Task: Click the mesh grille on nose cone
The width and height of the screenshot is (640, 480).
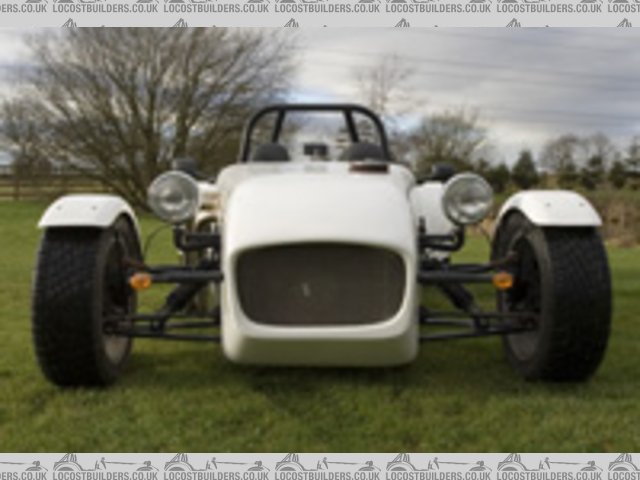Action: (x=320, y=284)
